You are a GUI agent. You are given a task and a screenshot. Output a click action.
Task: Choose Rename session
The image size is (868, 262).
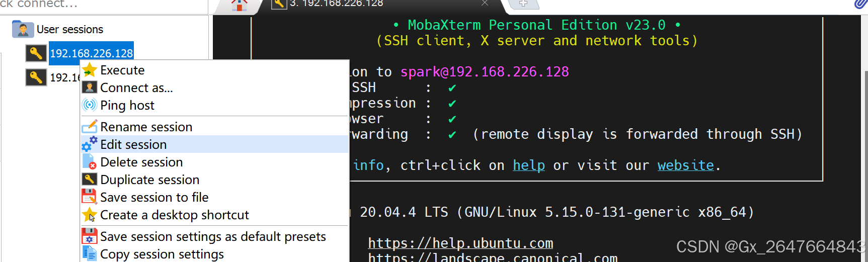click(x=214, y=127)
